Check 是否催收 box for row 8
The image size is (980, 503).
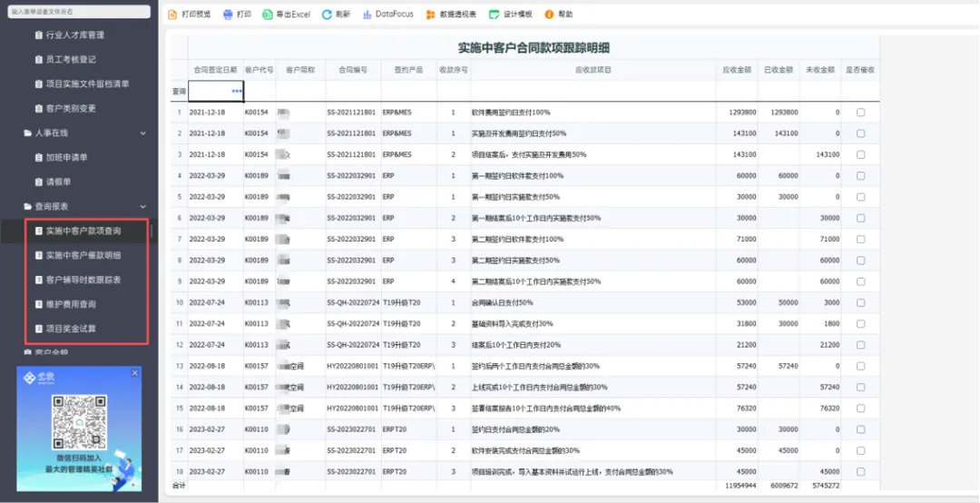pos(860,261)
